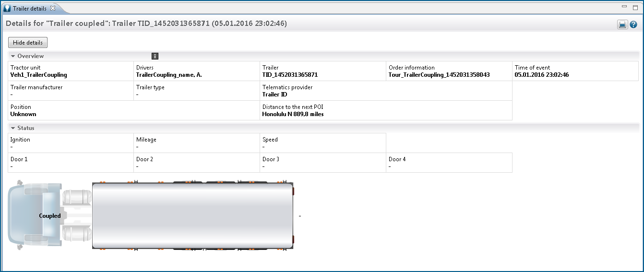The height and width of the screenshot is (272, 644).
Task: Click the TID_1452031365871 trailer value
Action: [x=290, y=75]
